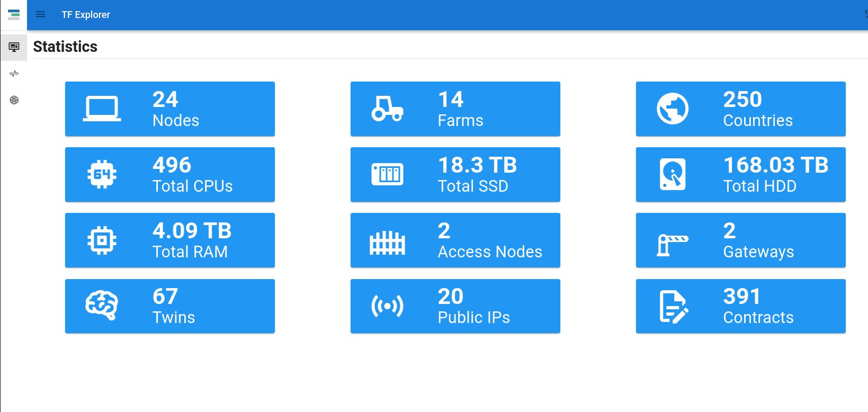Click the hard drive icon for Total HDD
The height and width of the screenshot is (412, 868).
click(x=673, y=175)
